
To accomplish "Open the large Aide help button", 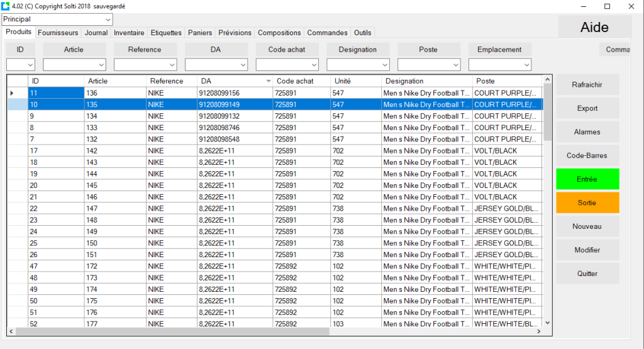I will (594, 28).
